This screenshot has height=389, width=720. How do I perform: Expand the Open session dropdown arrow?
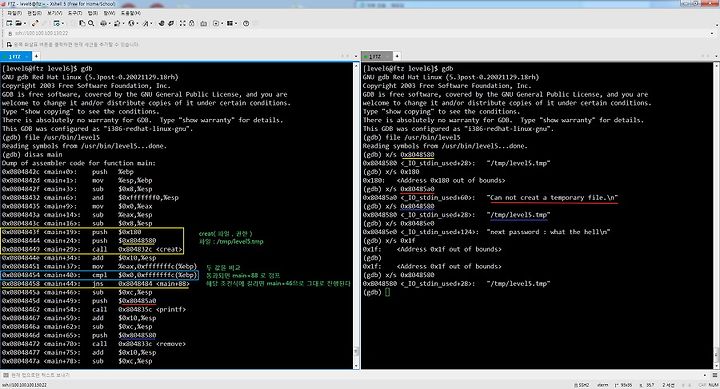click(24, 23)
